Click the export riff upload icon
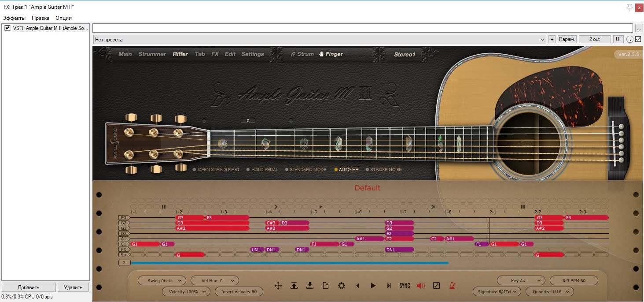 point(294,286)
